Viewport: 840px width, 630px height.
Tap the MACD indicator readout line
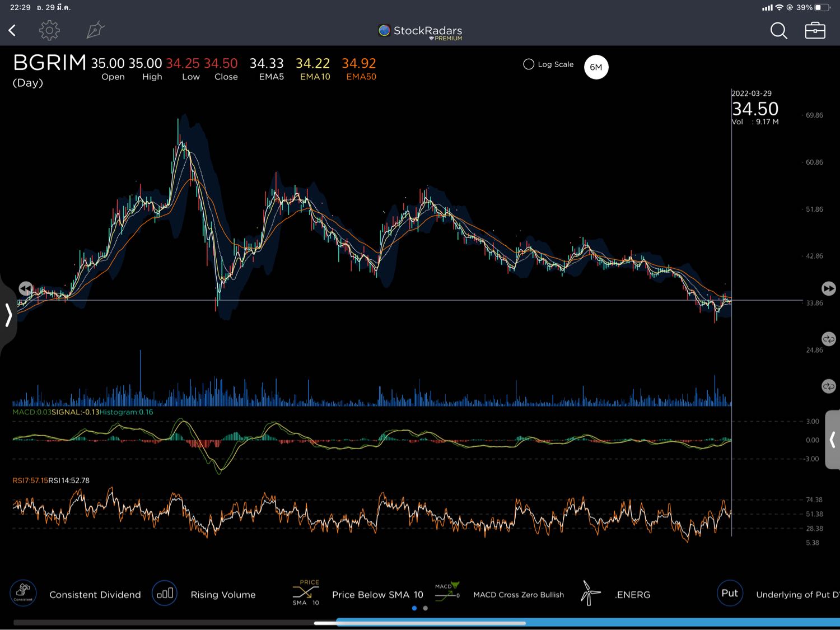tap(83, 412)
